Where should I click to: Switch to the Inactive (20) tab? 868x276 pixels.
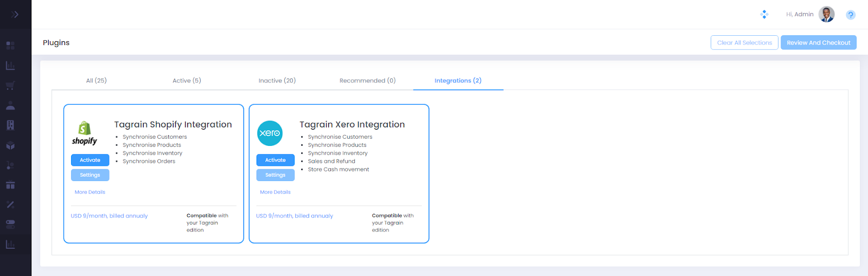(x=277, y=81)
